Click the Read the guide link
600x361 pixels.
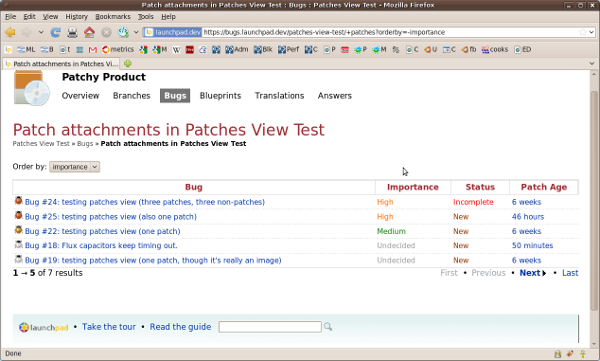(180, 327)
